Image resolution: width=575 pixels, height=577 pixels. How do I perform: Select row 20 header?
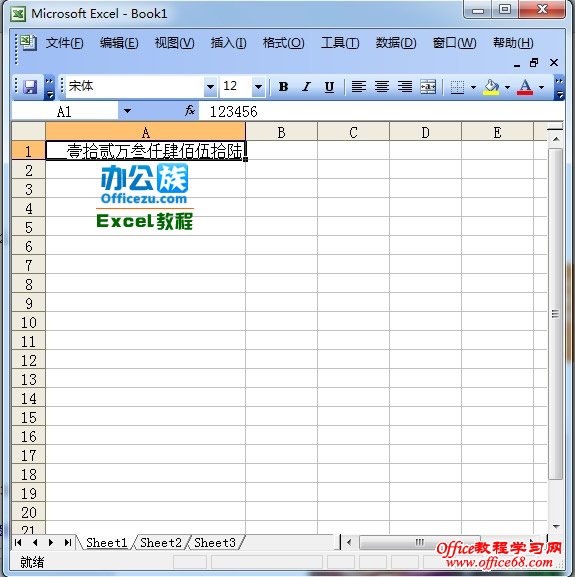pyautogui.click(x=29, y=512)
